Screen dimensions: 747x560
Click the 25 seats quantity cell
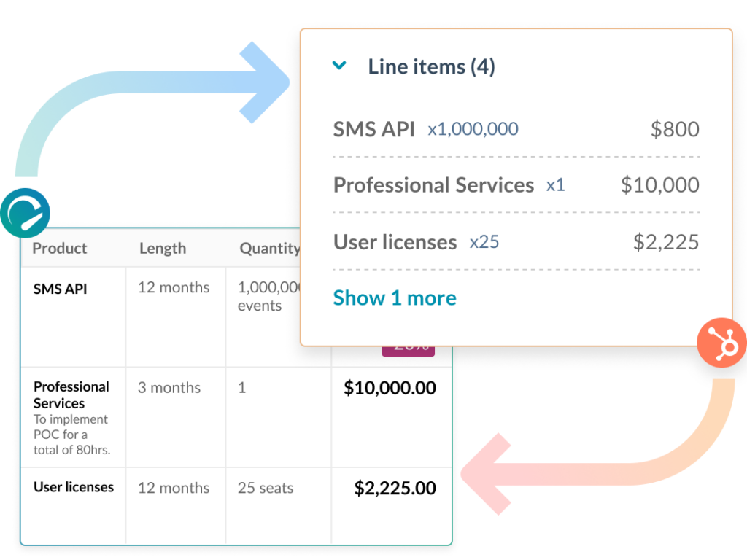266,488
